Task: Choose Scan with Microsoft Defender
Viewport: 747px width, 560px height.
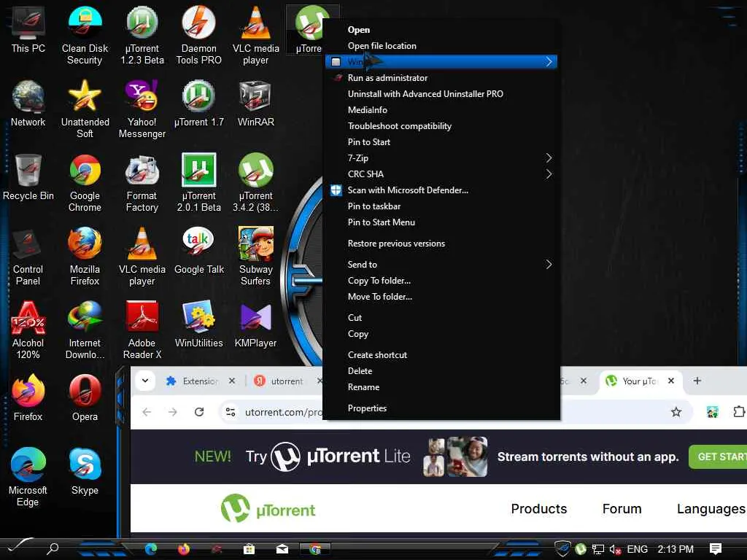Action: point(441,190)
